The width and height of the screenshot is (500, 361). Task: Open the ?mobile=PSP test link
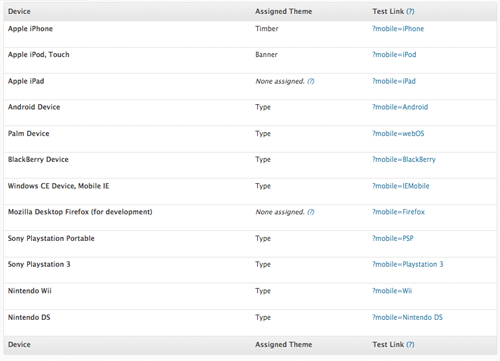(x=393, y=239)
